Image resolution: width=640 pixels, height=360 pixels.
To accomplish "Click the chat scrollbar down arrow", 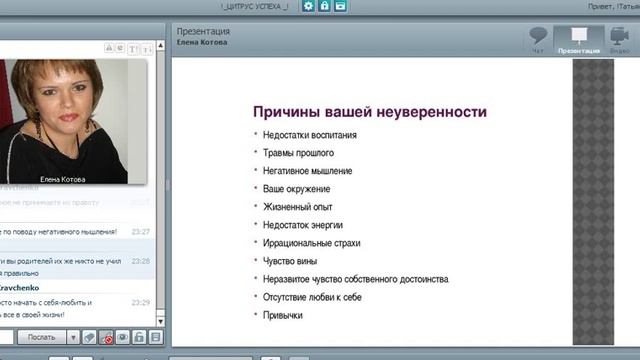I will click(160, 322).
